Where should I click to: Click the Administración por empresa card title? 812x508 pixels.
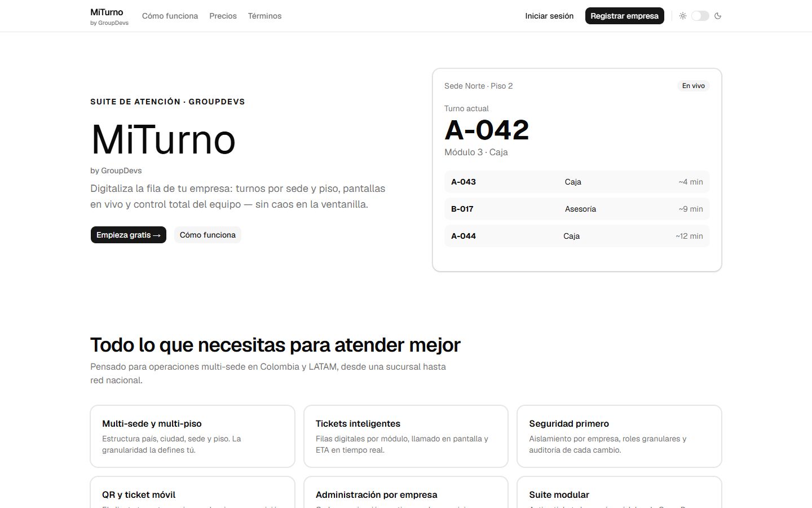[376, 494]
